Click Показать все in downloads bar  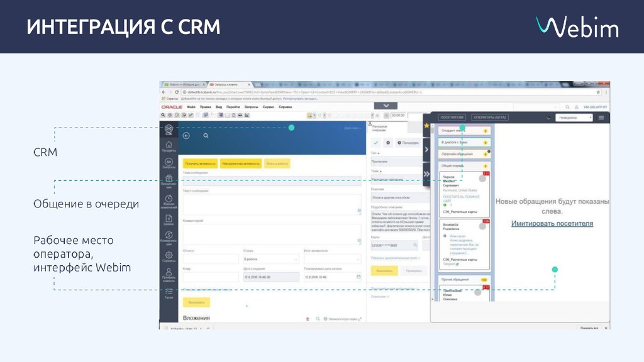coord(589,328)
